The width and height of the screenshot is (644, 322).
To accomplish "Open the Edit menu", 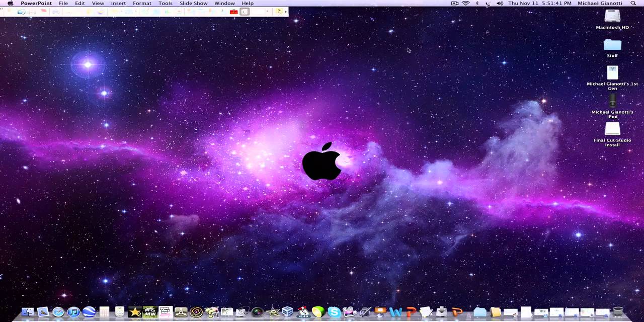I will click(x=80, y=4).
